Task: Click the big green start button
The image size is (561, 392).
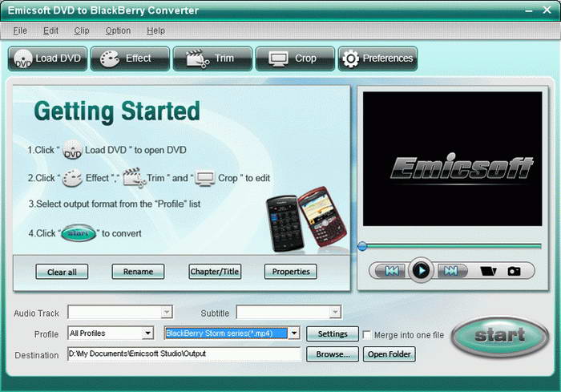Action: (x=500, y=336)
